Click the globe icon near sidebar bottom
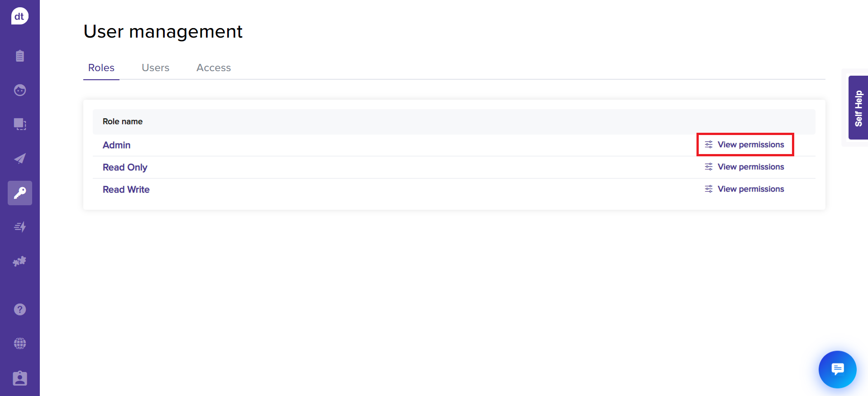Viewport: 868px width, 396px height. 19,343
